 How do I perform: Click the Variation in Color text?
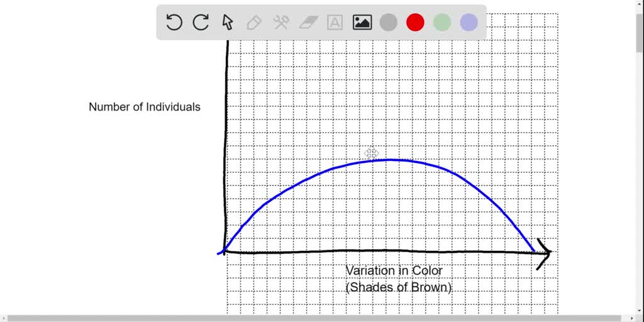[x=394, y=270]
